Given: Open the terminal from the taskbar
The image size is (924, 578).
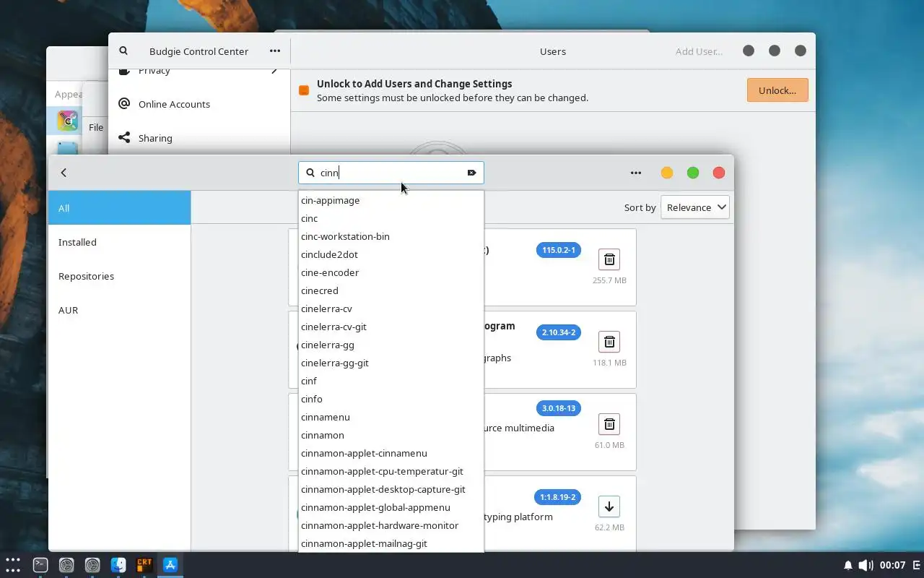Looking at the screenshot, I should tap(40, 565).
